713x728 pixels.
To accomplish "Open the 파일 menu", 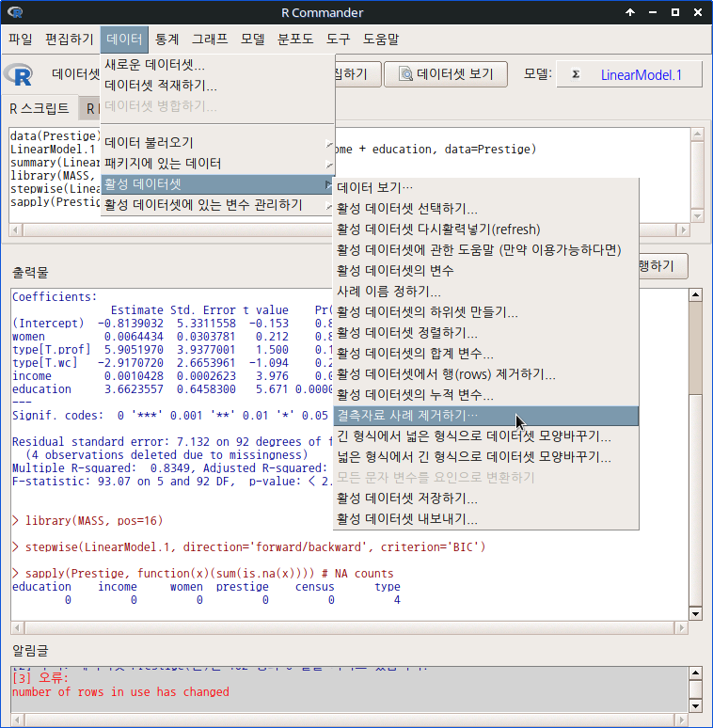I will [21, 39].
